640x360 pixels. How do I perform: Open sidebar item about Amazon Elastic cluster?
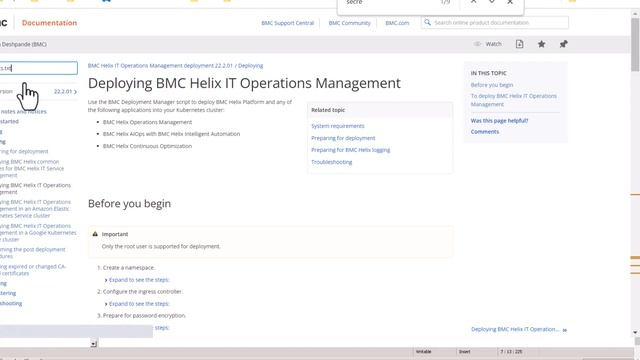tap(36, 209)
